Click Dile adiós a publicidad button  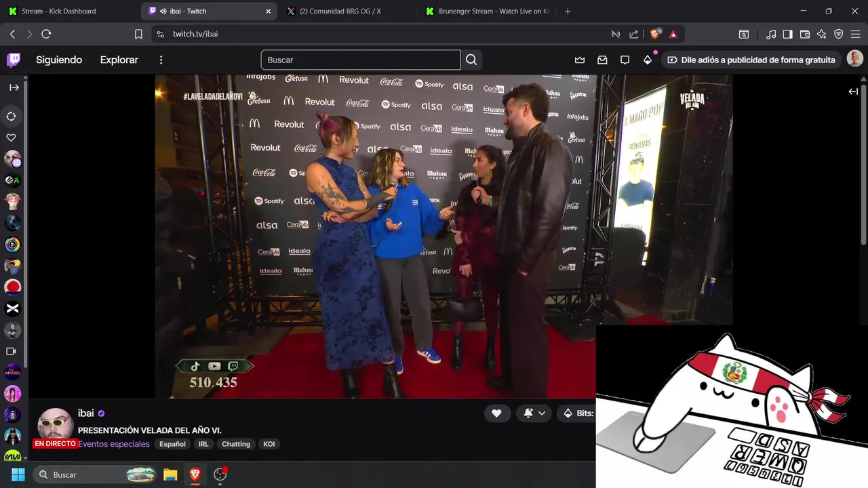[x=751, y=60]
